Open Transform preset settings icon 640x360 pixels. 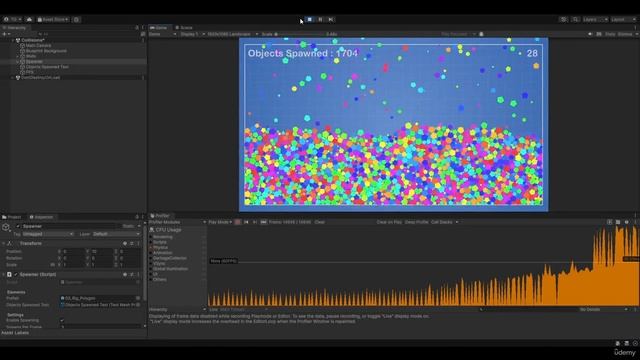point(131,243)
